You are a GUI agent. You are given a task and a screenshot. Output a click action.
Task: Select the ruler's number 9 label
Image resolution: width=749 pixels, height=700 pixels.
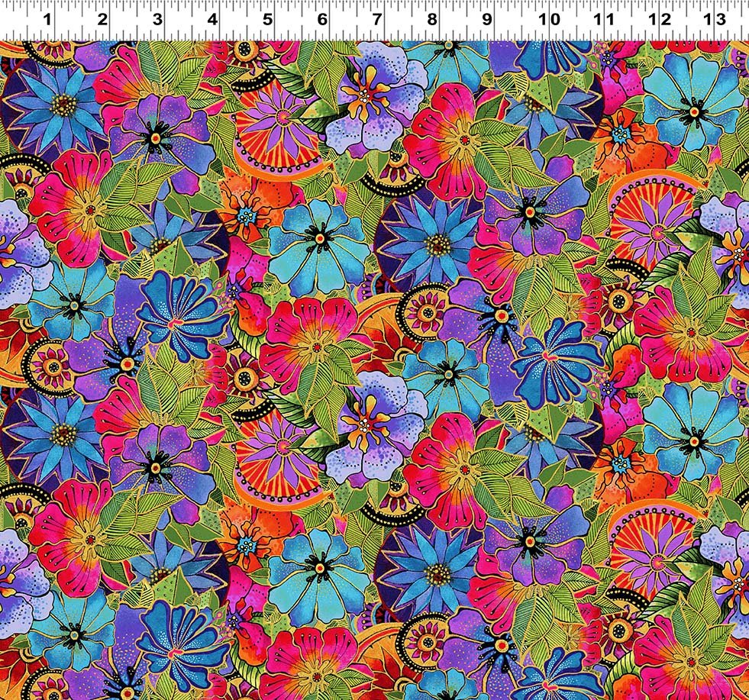tap(487, 20)
